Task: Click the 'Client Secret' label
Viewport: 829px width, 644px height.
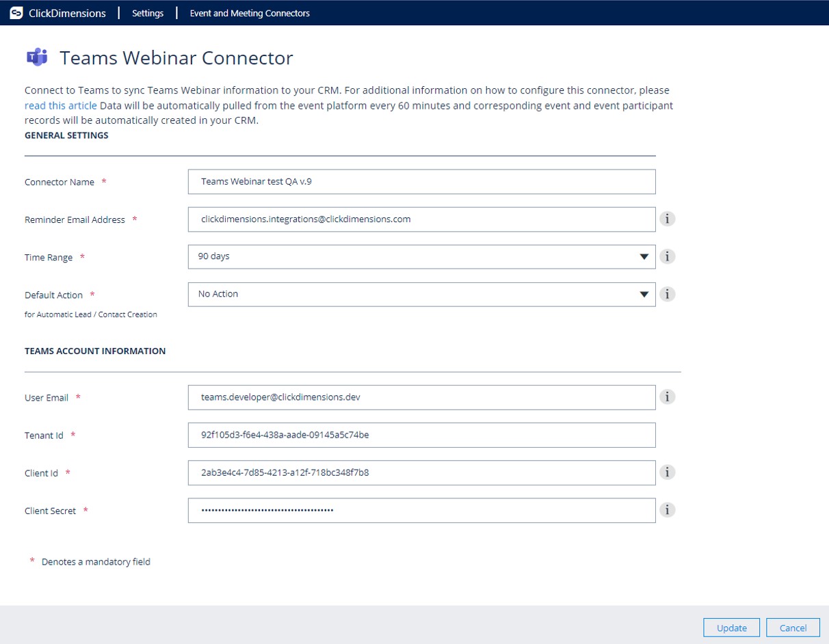Action: (x=50, y=511)
